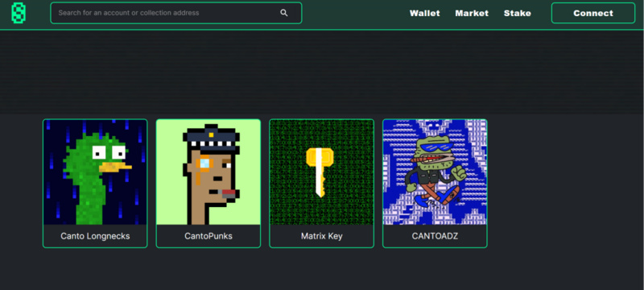Click the orange beak of the Longneck
The image size is (644, 290).
[x=114, y=167]
